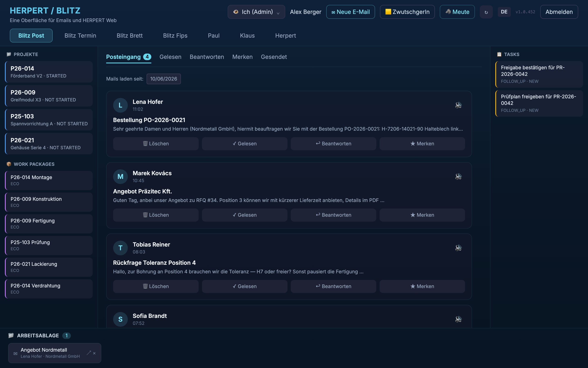This screenshot has height=368, width=588.
Task: Click the Alex Berger user name
Action: click(305, 12)
